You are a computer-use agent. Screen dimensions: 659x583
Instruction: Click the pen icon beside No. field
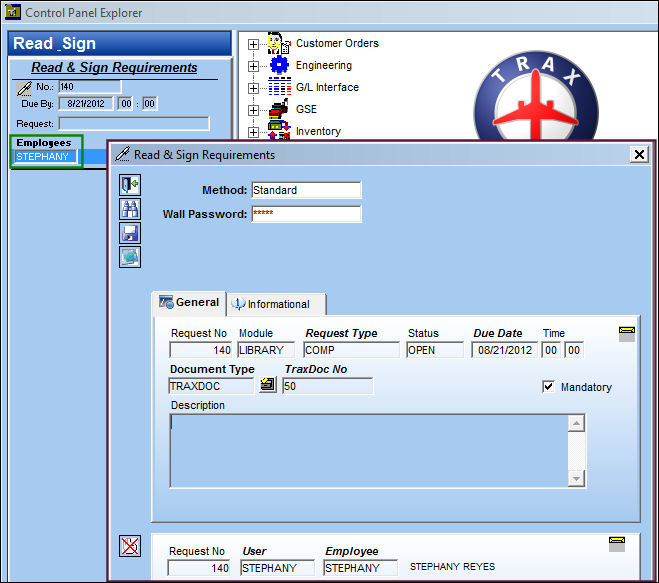point(24,88)
